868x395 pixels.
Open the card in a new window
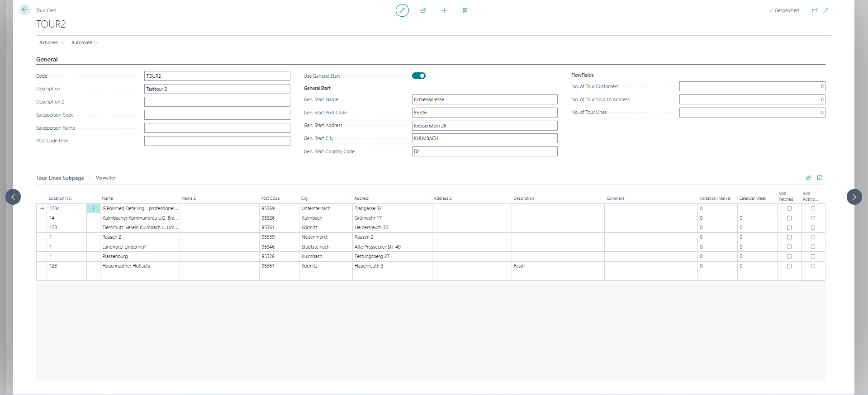pos(815,10)
